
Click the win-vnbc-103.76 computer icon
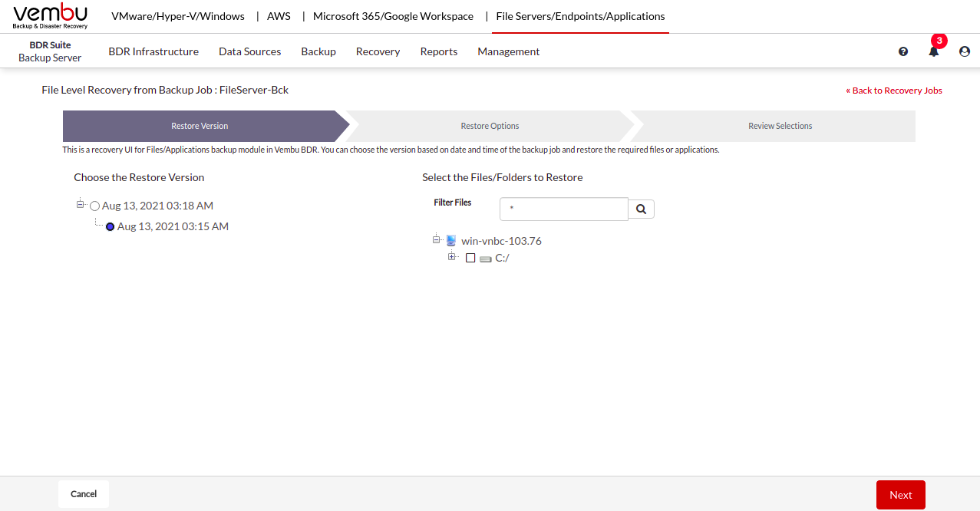click(x=451, y=240)
